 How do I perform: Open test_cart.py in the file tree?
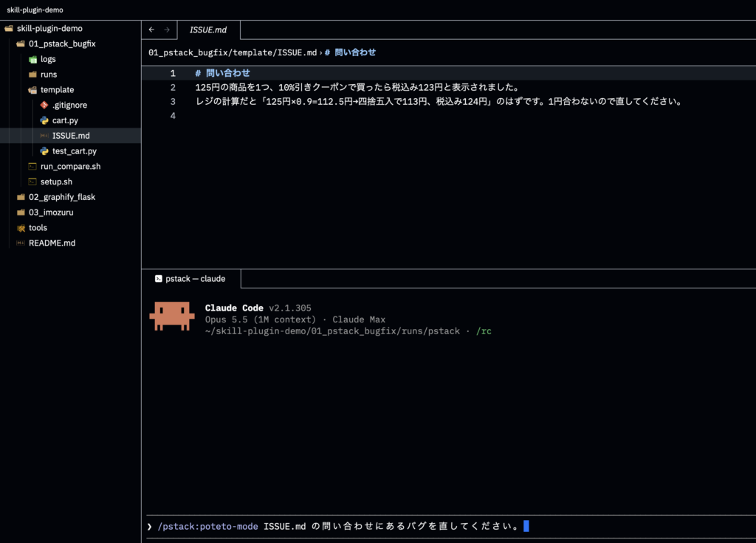[75, 151]
